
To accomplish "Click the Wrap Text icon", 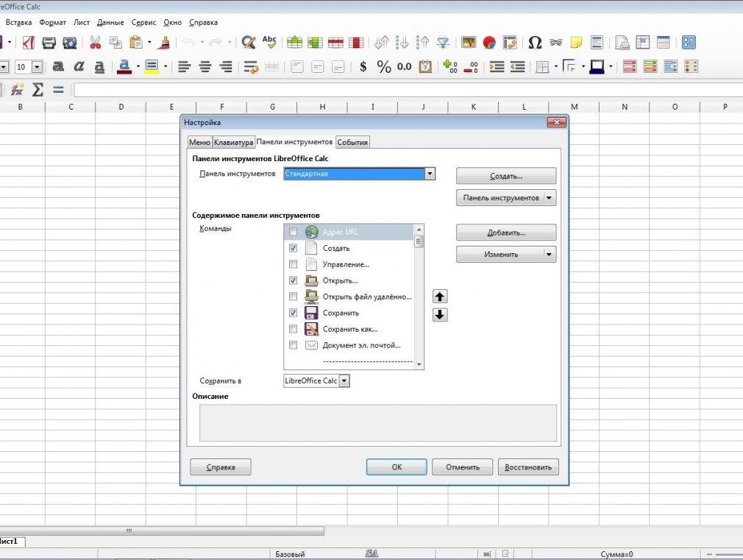I will tap(251, 67).
